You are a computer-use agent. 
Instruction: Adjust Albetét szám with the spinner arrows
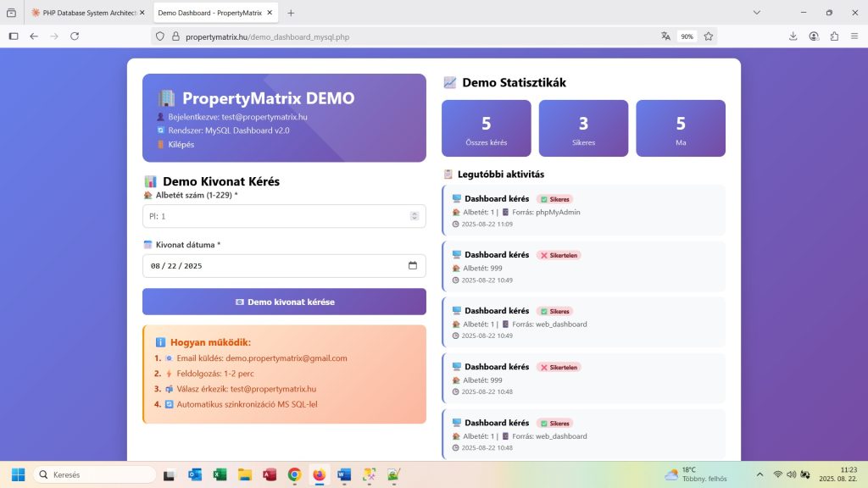(414, 216)
